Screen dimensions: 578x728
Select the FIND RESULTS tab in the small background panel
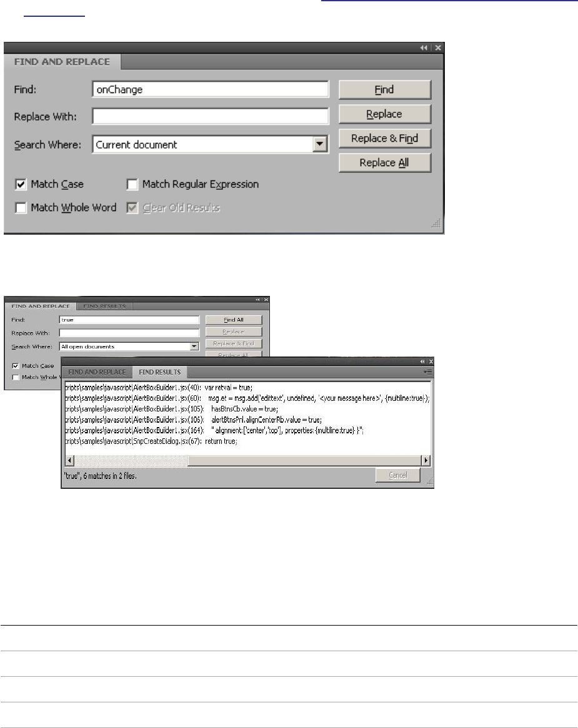pyautogui.click(x=104, y=307)
